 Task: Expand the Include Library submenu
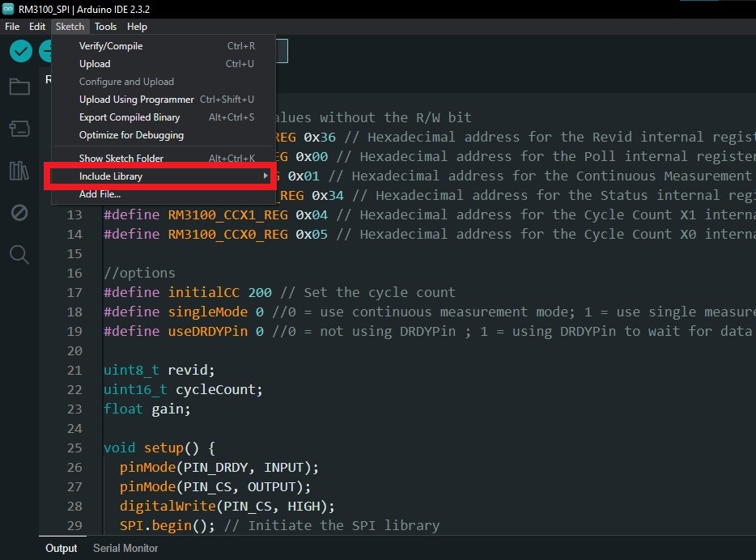tap(163, 176)
